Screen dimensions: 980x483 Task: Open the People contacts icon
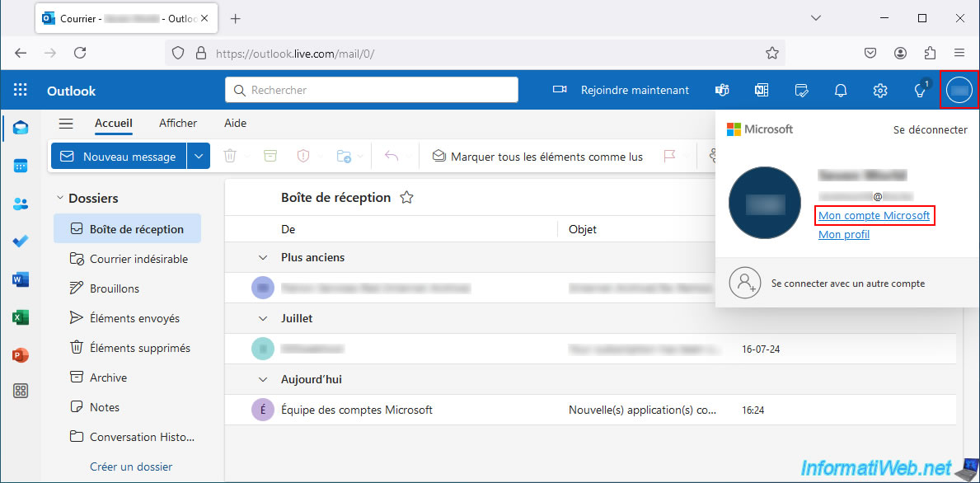[21, 204]
